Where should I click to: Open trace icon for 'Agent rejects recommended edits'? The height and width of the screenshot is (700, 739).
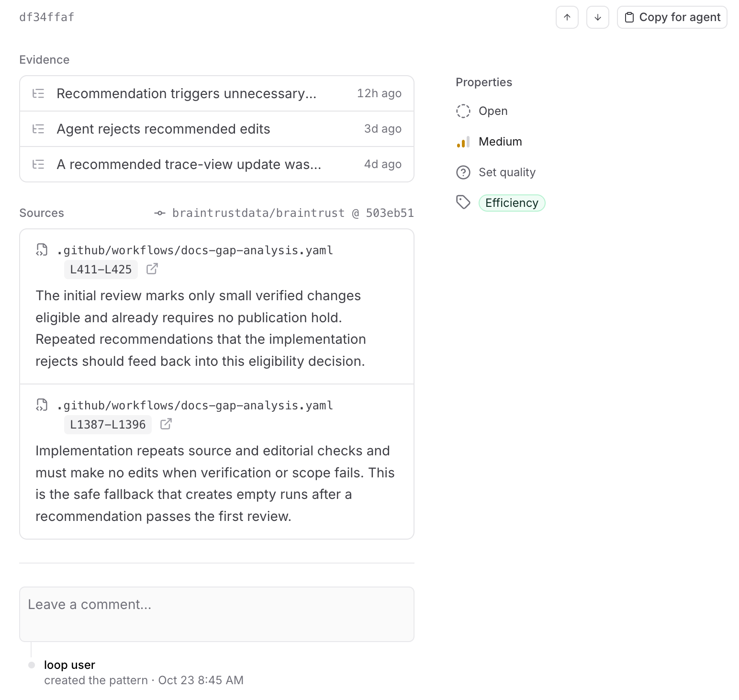tap(38, 129)
